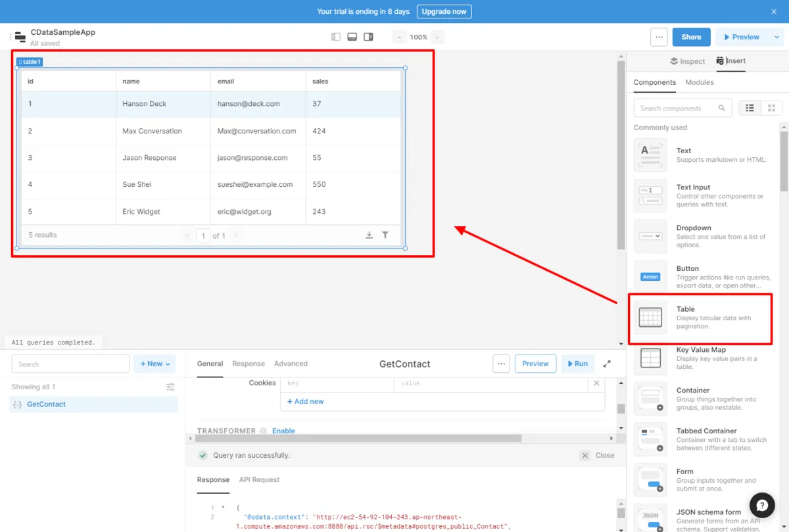The image size is (789, 532).
Task: Increase zoom level with plus button
Action: [438, 37]
